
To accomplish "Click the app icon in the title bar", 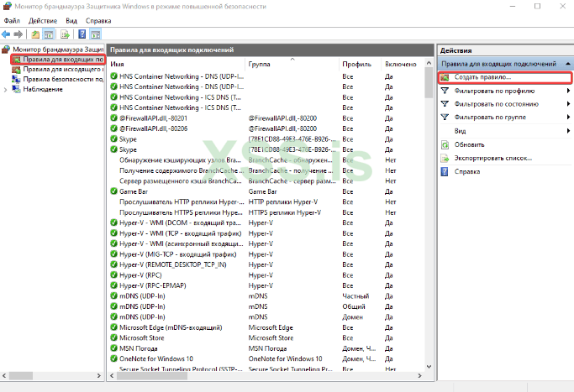I will point(7,6).
